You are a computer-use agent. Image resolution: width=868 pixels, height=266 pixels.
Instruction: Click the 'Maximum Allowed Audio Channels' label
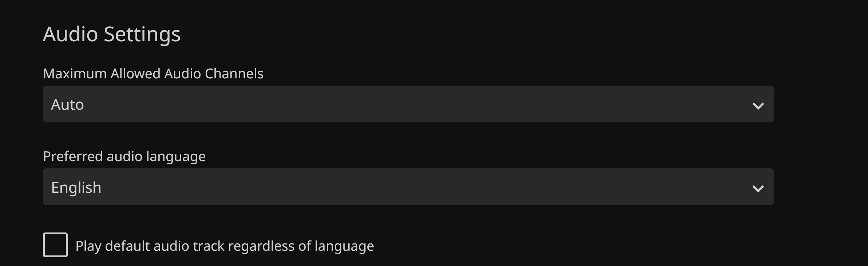[x=153, y=74]
